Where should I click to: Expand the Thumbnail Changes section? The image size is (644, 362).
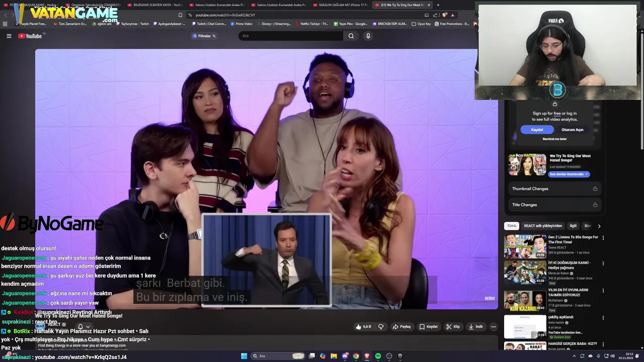554,189
